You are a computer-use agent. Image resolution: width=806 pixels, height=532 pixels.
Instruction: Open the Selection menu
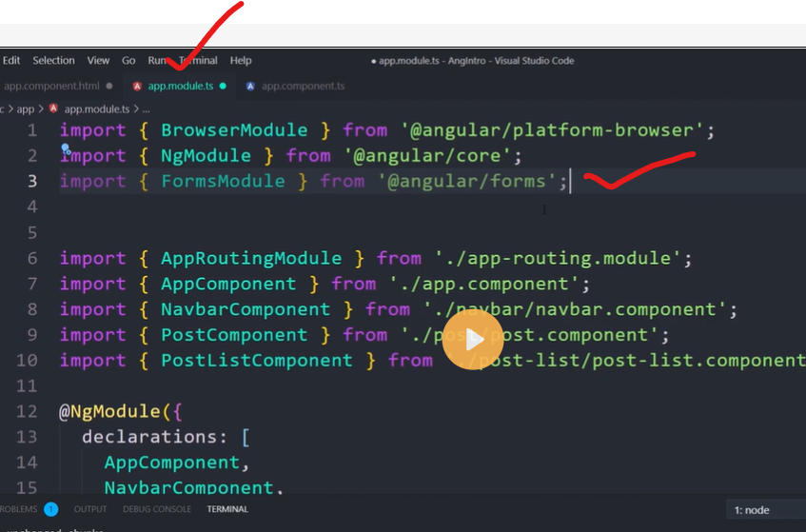tap(53, 60)
